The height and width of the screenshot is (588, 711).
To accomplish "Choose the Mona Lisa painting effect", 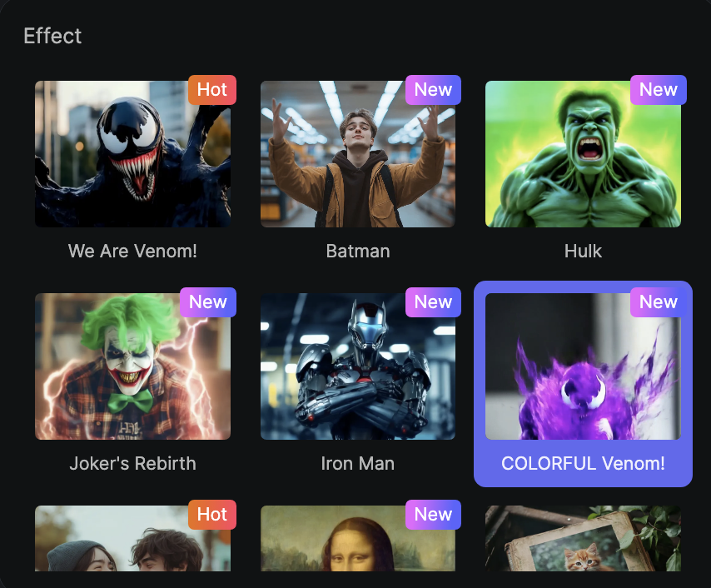I will [x=358, y=539].
